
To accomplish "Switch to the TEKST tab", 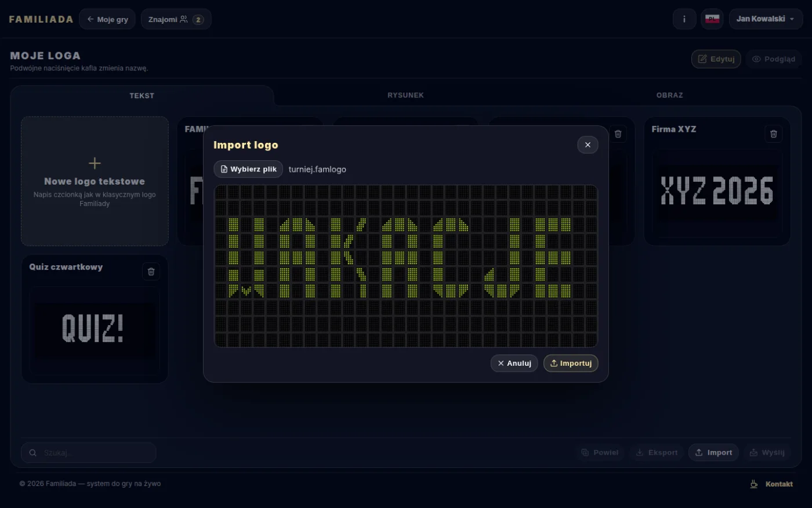I will coord(142,96).
